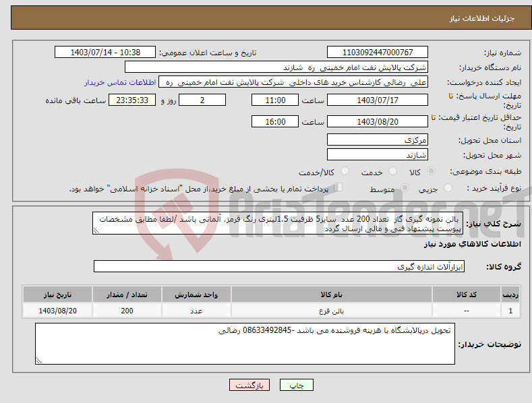This screenshot has width=532, height=403.
Task: Click the remaining time field 23:35:33
Action: point(132,100)
